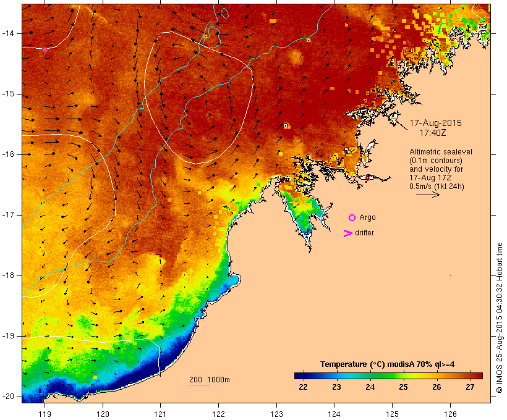Click the color bar value "26"
507x420 pixels.
click(x=437, y=387)
